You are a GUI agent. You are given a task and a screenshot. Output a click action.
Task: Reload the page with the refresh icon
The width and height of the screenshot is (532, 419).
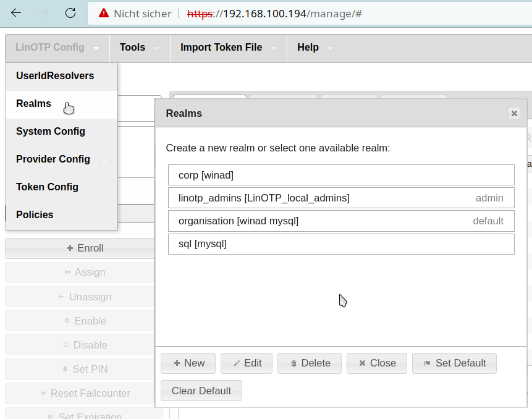[70, 13]
